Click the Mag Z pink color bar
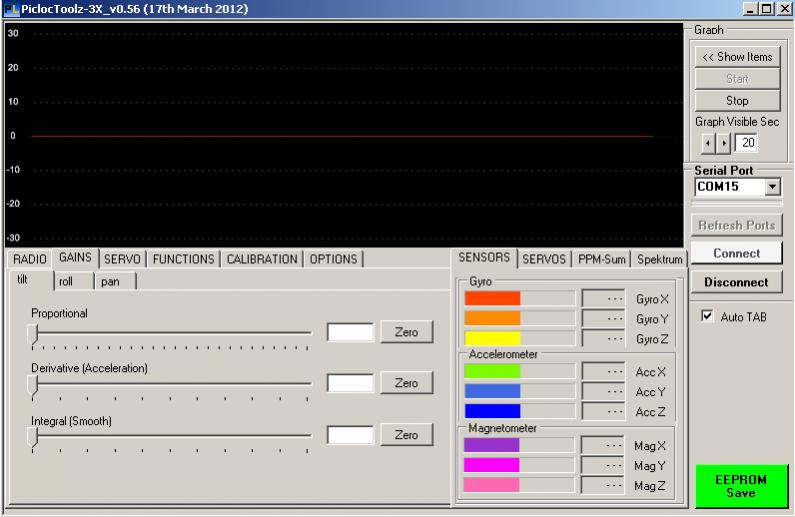This screenshot has height=517, width=795. tap(492, 485)
